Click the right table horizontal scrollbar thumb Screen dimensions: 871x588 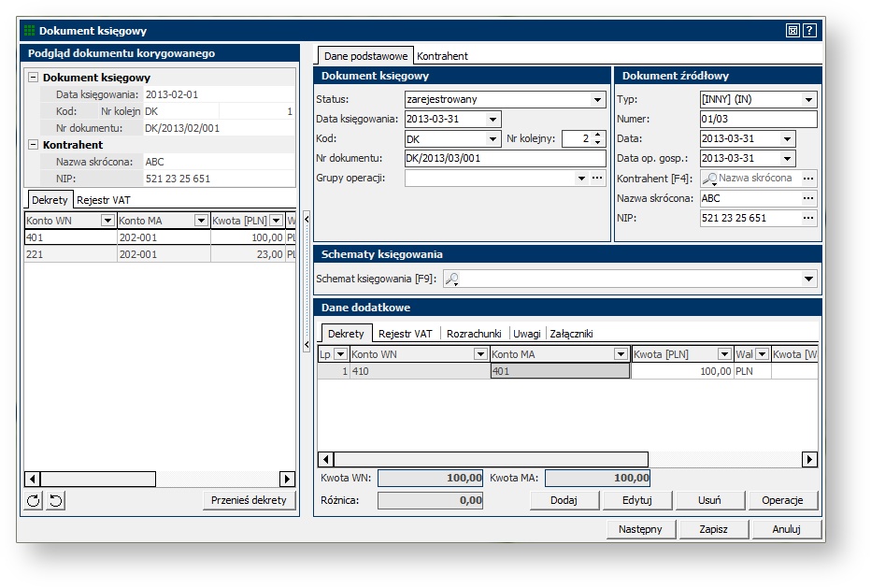pyautogui.click(x=491, y=459)
